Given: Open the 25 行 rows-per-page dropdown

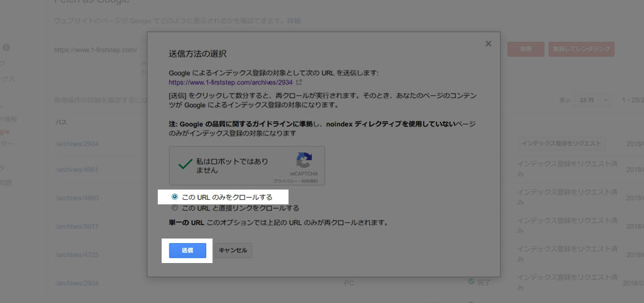Looking at the screenshot, I should pos(594,100).
